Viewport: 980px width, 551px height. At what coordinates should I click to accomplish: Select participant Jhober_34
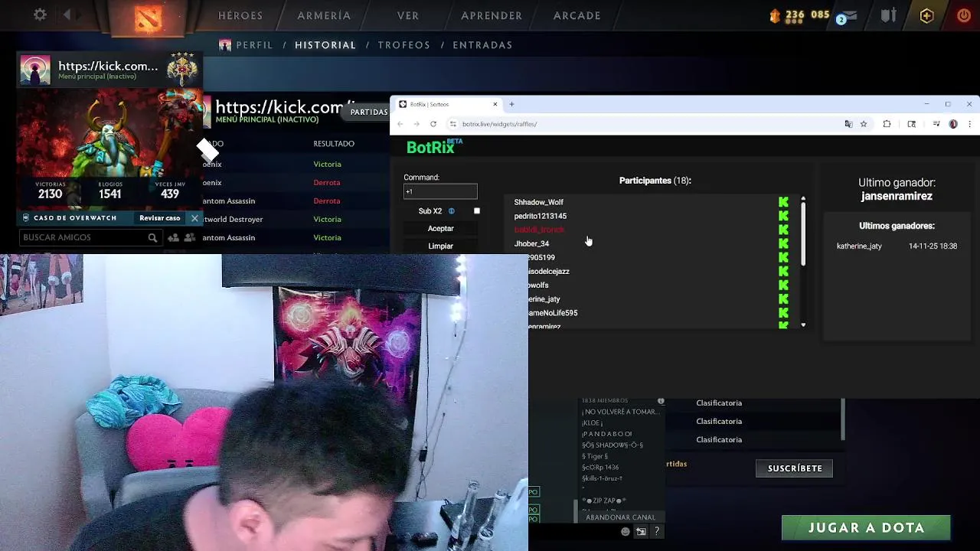(x=531, y=243)
